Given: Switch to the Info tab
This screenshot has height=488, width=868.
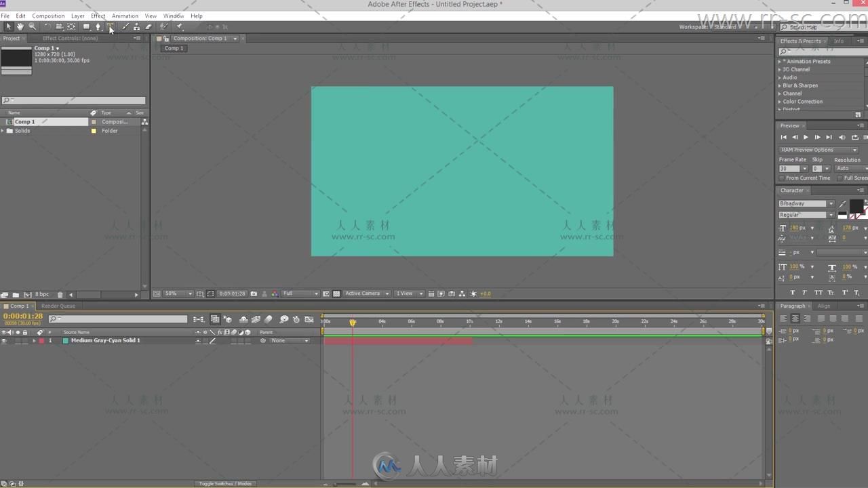Looking at the screenshot, I should tap(839, 41).
